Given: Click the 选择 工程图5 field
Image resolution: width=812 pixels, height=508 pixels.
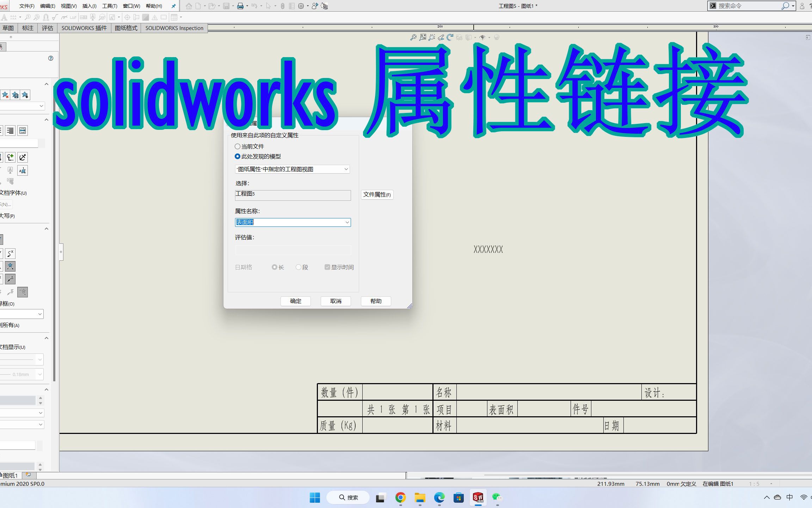Looking at the screenshot, I should (x=293, y=195).
